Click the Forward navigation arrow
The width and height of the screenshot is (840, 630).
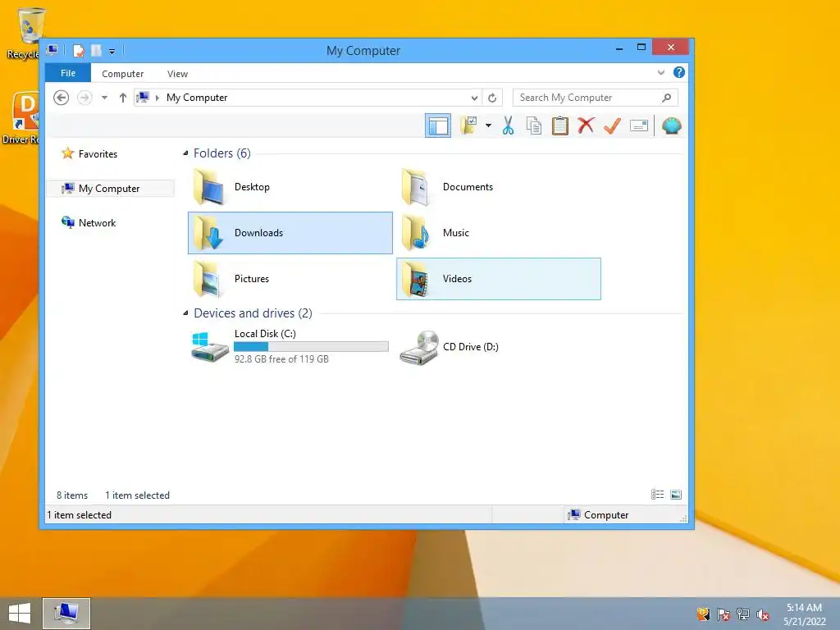[x=84, y=98]
